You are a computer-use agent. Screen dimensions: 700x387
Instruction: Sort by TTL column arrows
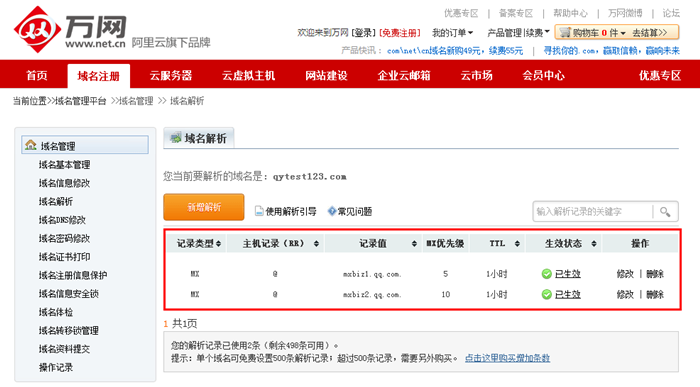tap(517, 244)
